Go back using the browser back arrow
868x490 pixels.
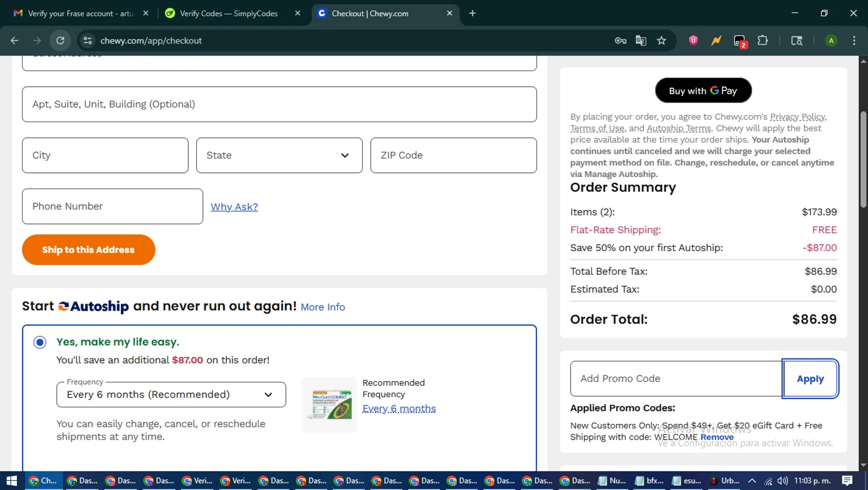pyautogui.click(x=14, y=40)
